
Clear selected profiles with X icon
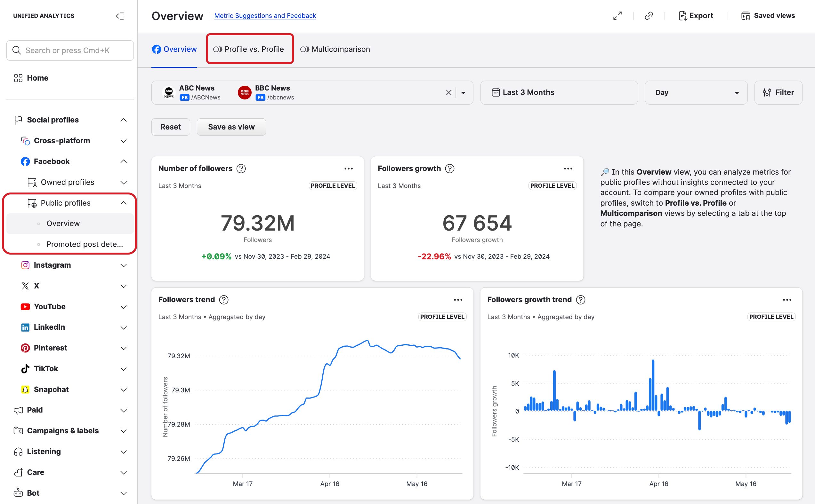[x=448, y=93]
